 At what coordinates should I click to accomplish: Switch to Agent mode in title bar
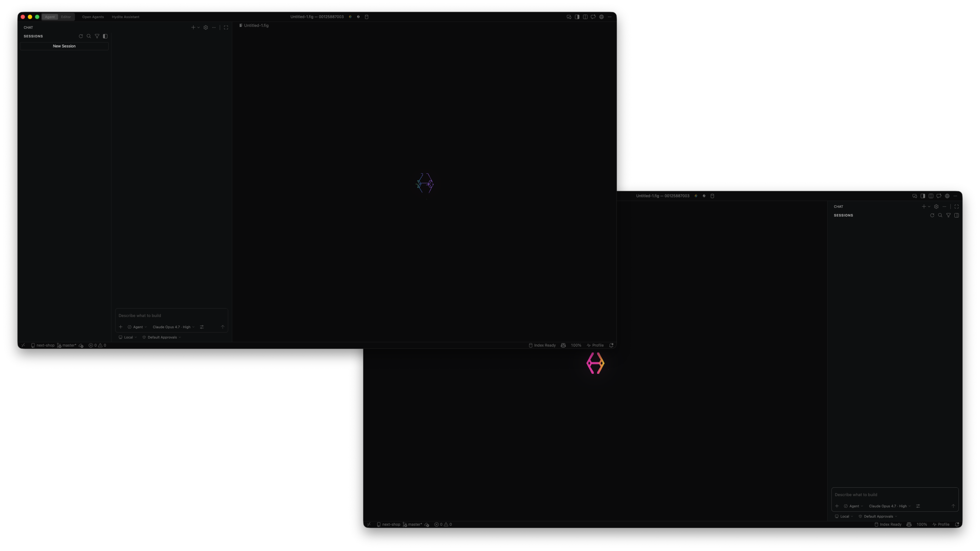tap(50, 17)
